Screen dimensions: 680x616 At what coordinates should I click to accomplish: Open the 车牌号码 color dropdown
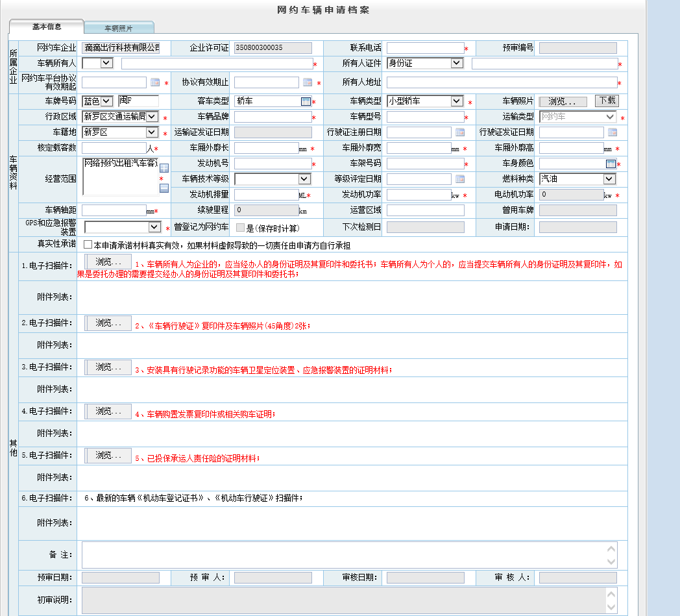tap(106, 101)
